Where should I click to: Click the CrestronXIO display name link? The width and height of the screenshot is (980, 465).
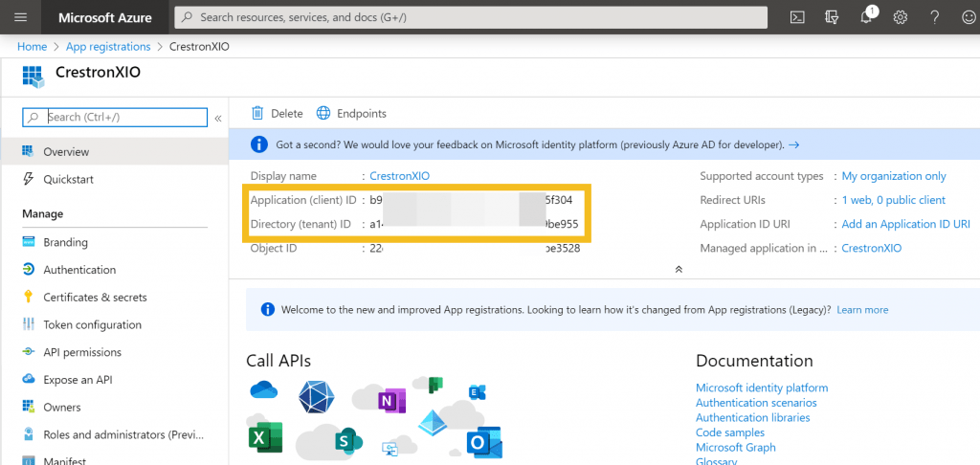click(399, 176)
